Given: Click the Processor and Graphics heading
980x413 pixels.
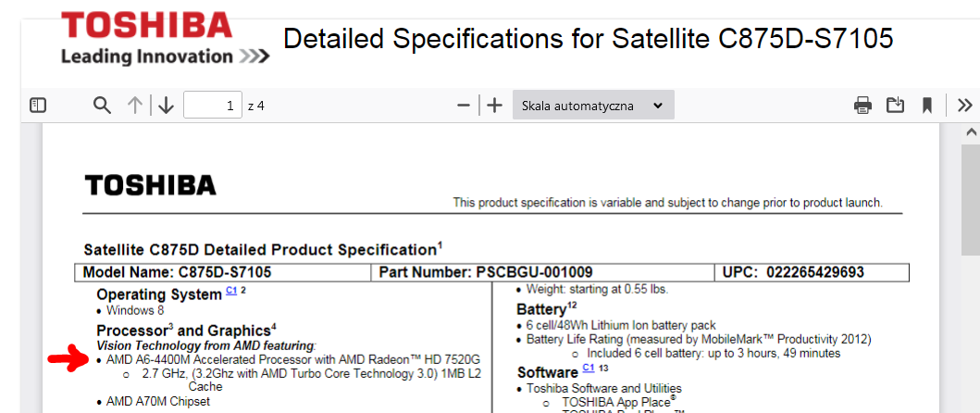Looking at the screenshot, I should (x=186, y=331).
